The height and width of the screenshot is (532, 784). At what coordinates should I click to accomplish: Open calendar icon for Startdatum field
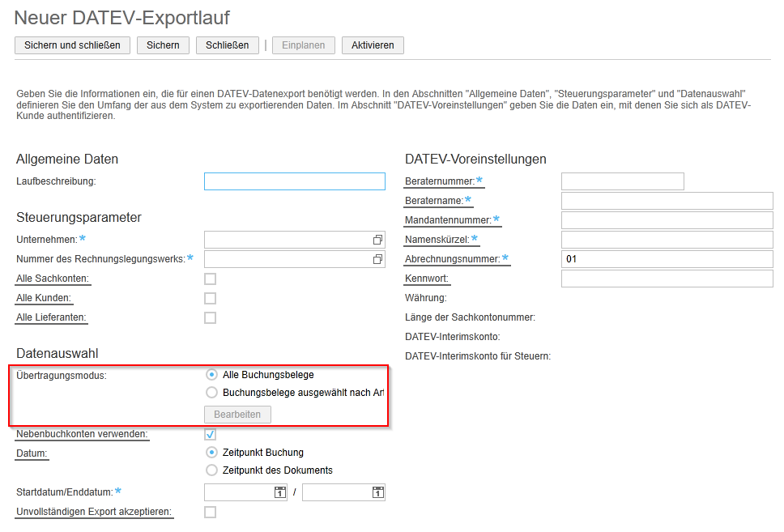pos(280,492)
